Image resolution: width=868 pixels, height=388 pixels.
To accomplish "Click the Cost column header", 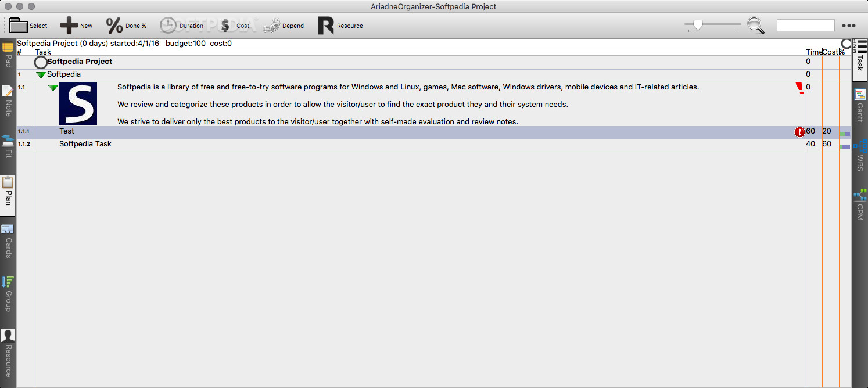I will coord(830,52).
